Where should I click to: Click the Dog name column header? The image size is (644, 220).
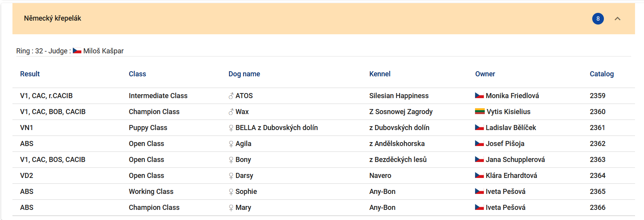pos(244,74)
